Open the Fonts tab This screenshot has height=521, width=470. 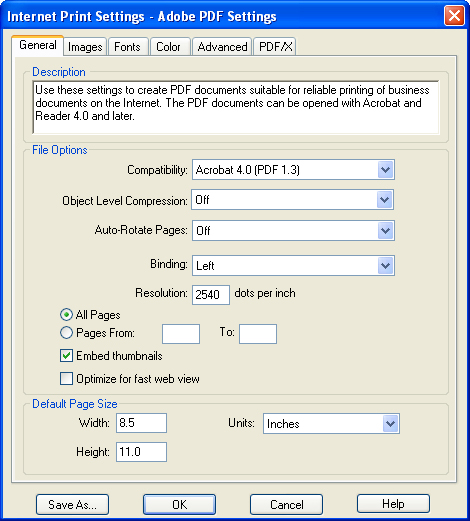tap(127, 47)
